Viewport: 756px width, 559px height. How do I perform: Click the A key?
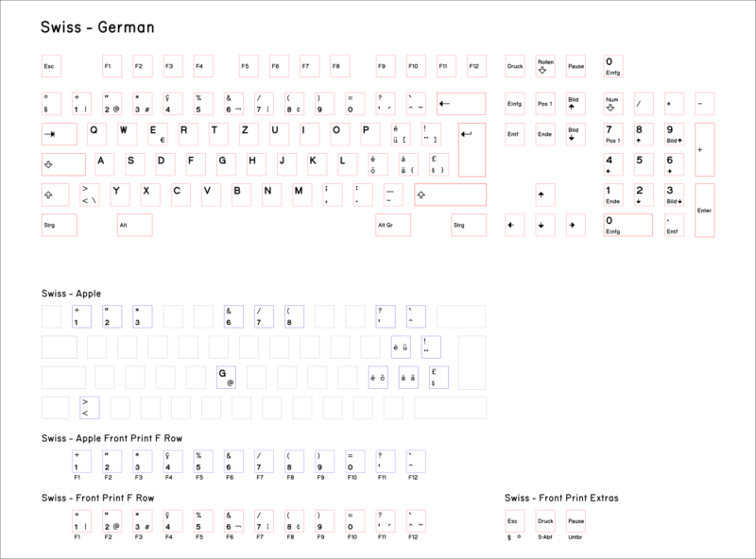pyautogui.click(x=105, y=164)
